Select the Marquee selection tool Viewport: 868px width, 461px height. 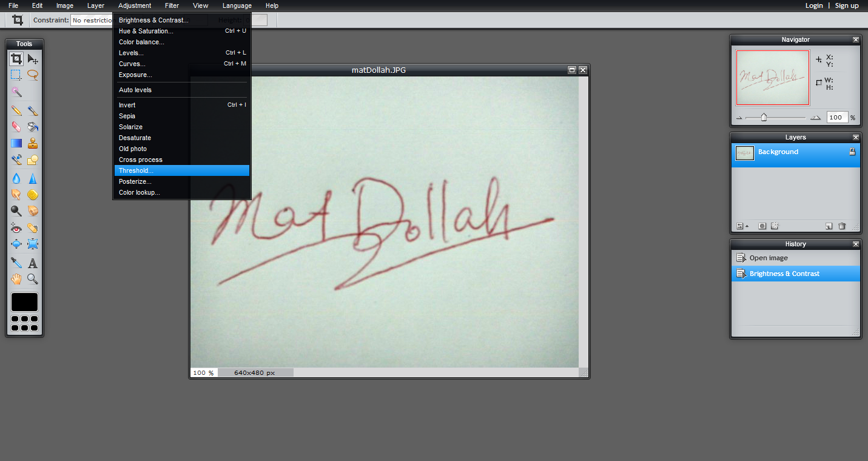[x=16, y=75]
